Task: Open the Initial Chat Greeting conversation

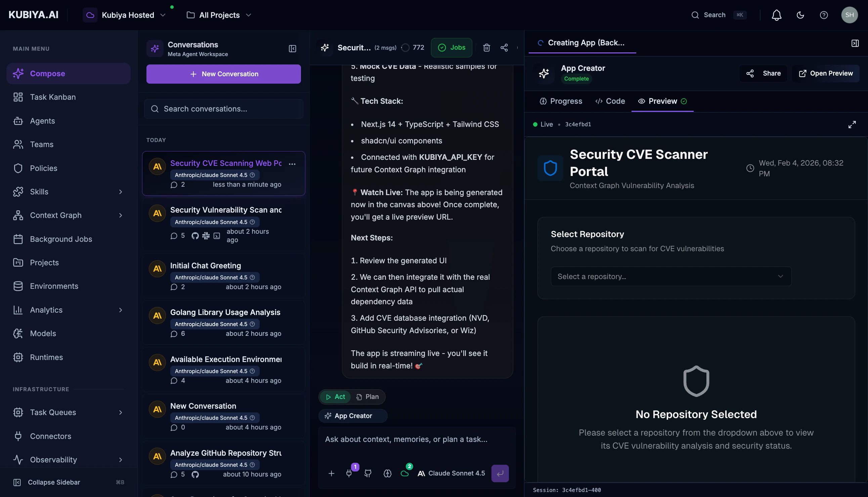Action: tap(224, 276)
